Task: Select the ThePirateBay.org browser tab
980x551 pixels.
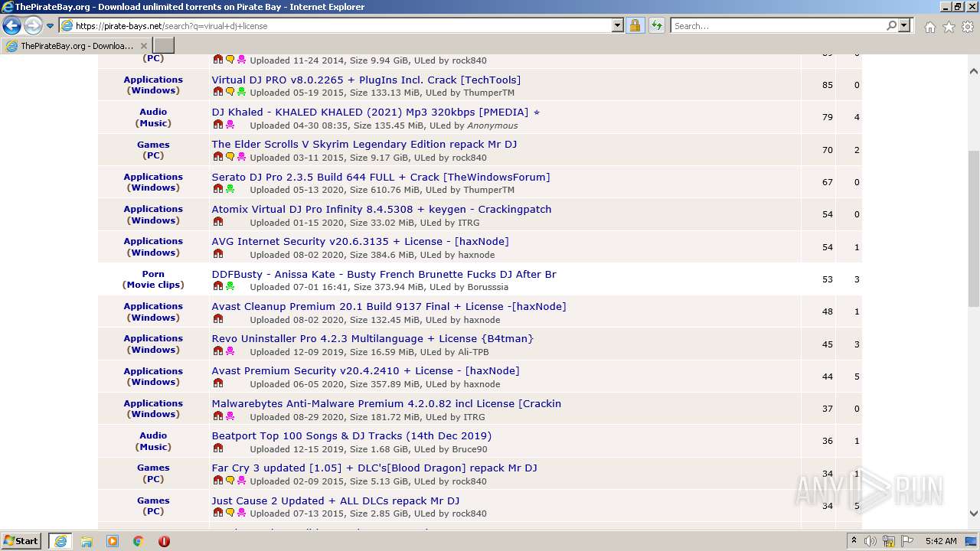Action: (x=77, y=46)
